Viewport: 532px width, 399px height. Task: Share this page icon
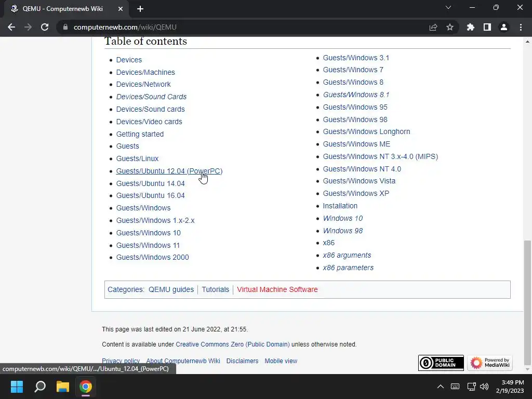(x=433, y=27)
